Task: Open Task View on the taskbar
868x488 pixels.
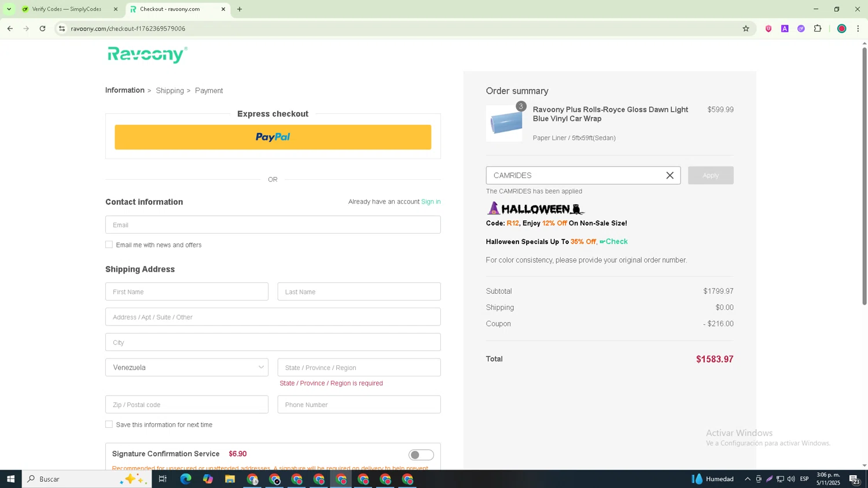Action: [163, 479]
